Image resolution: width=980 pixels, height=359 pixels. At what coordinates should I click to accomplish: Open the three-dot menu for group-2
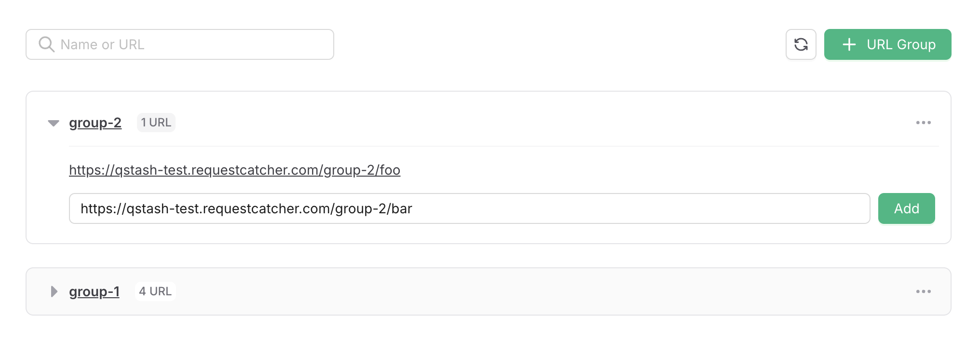[x=923, y=123]
